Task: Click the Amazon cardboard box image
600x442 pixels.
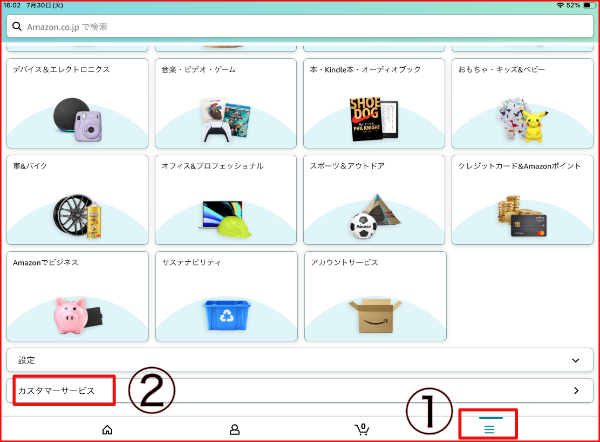Action: point(375,316)
